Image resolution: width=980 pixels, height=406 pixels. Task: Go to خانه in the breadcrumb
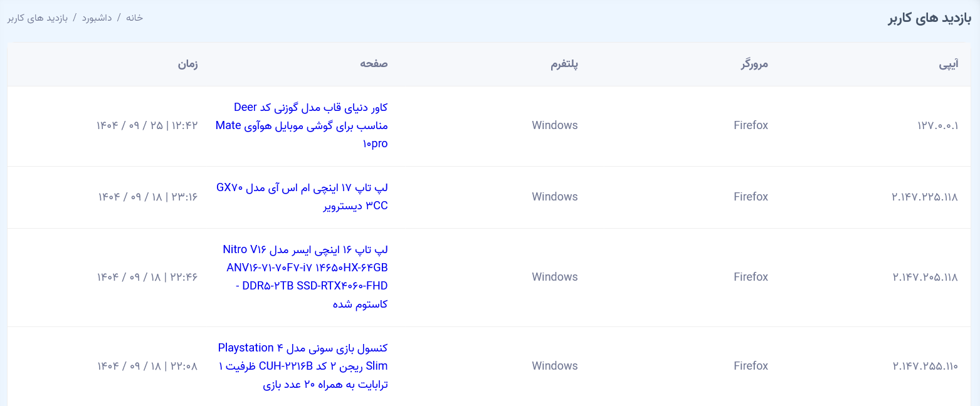(x=134, y=18)
